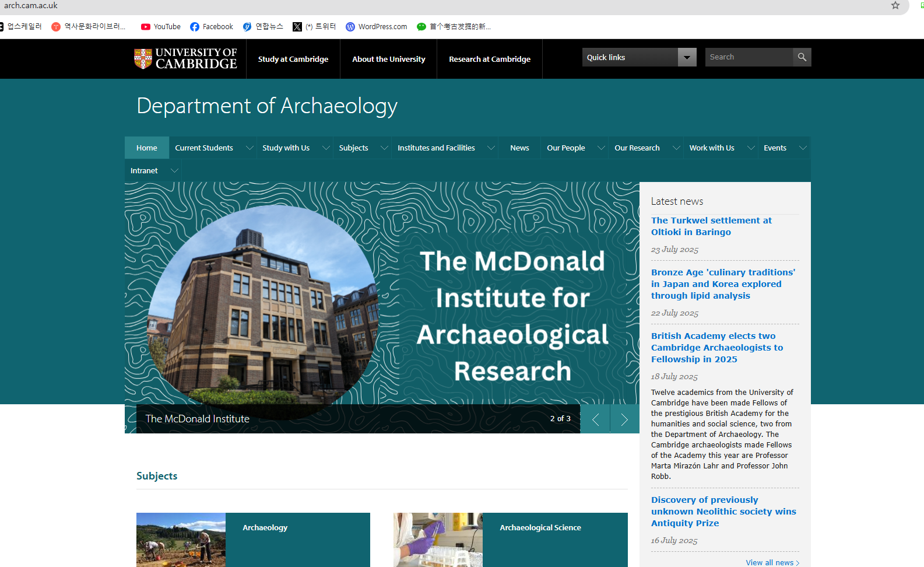This screenshot has width=924, height=567.
Task: Expand the Events submenu arrow
Action: (x=803, y=148)
